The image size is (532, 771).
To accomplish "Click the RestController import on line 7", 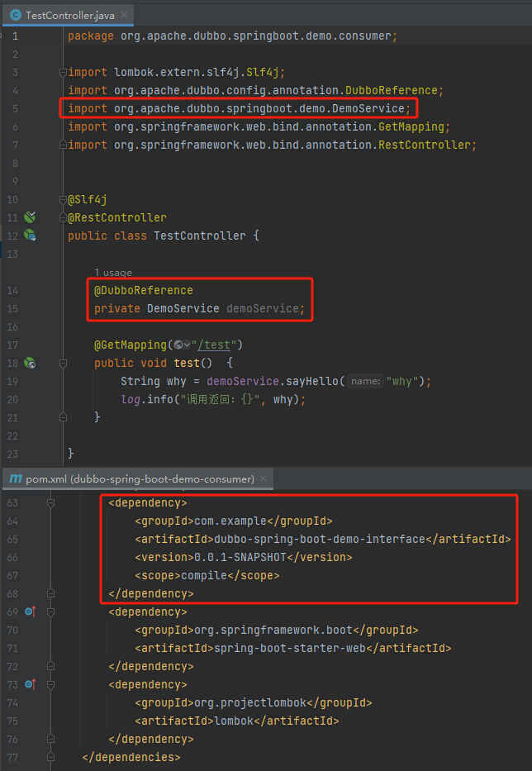I will point(272,145).
